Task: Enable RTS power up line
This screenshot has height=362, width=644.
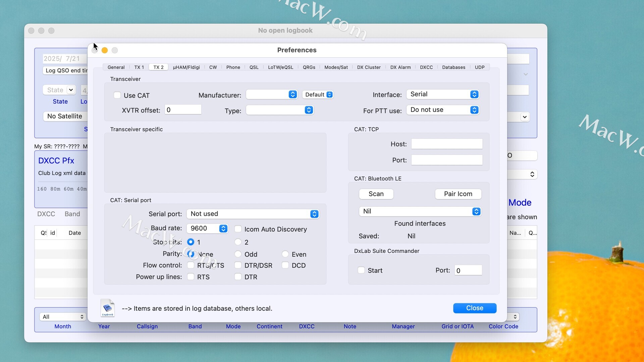Action: (191, 277)
